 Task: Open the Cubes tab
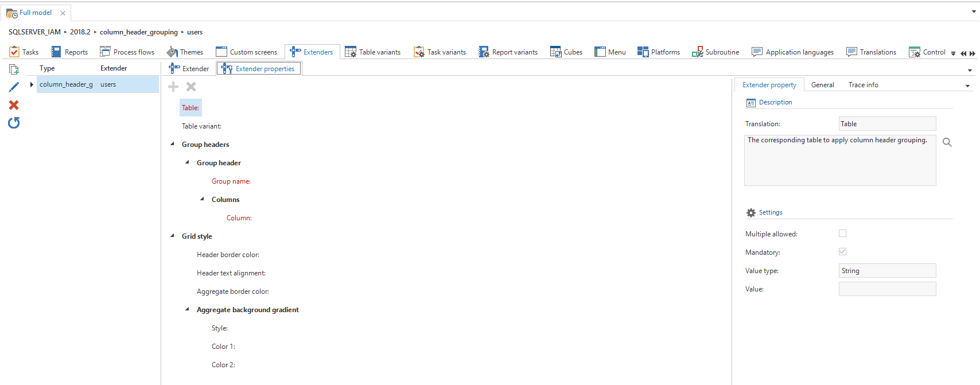pyautogui.click(x=566, y=52)
